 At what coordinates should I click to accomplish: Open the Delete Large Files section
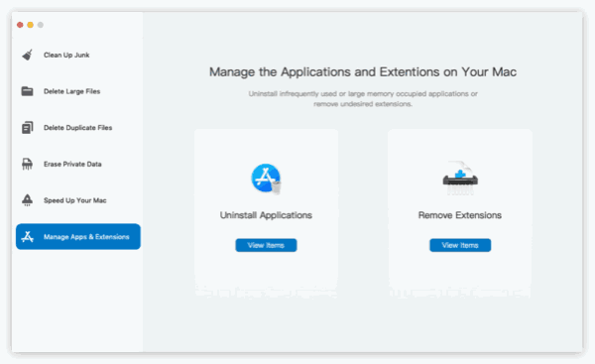77,91
